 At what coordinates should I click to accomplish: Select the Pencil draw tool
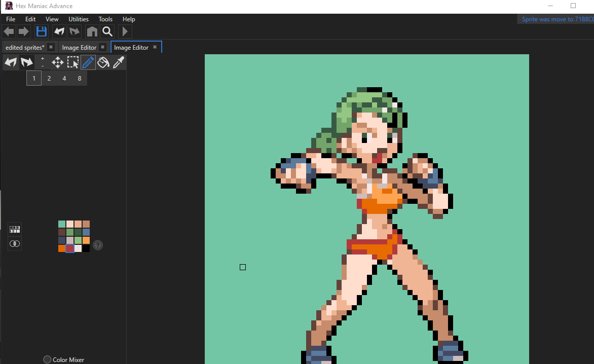[x=88, y=62]
